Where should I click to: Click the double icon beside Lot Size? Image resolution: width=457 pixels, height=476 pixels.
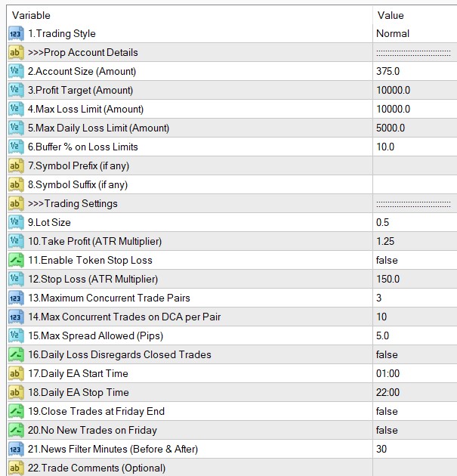coord(16,222)
